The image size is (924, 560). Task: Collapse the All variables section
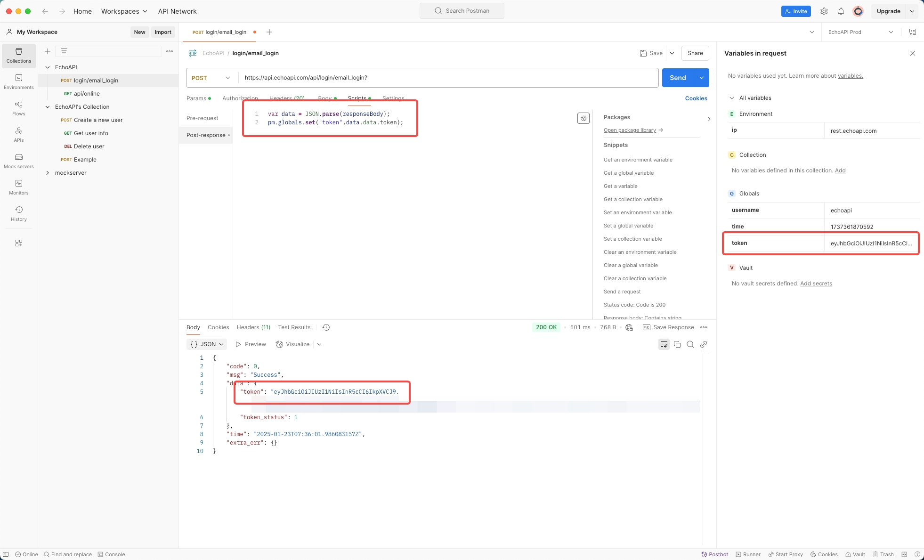[x=732, y=98]
